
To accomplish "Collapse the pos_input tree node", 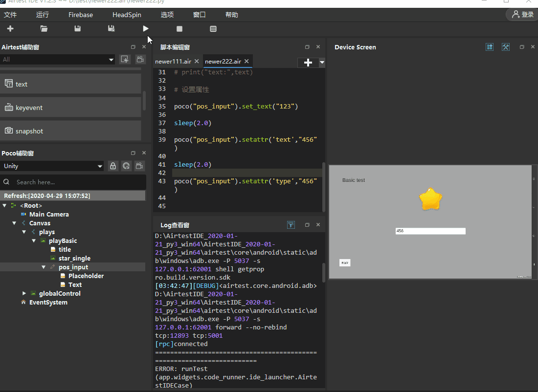I will pos(44,267).
